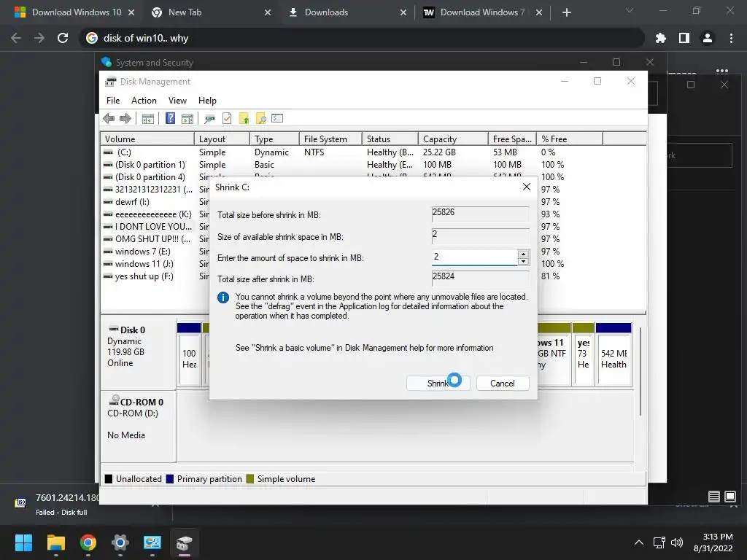
Task: Sort by File System column header
Action: [x=330, y=139]
